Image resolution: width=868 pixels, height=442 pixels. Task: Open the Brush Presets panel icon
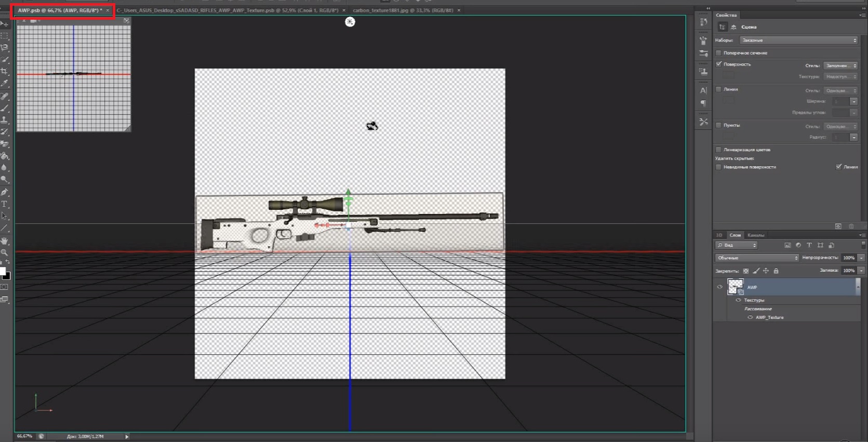click(x=703, y=41)
